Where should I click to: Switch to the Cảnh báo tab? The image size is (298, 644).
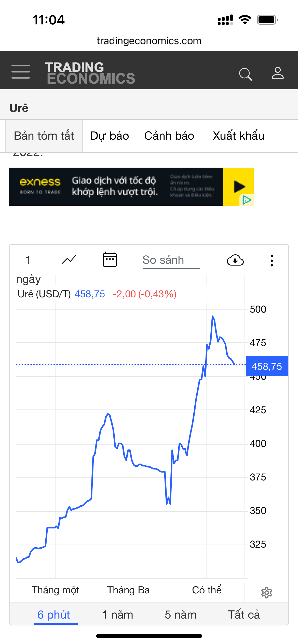point(169,136)
